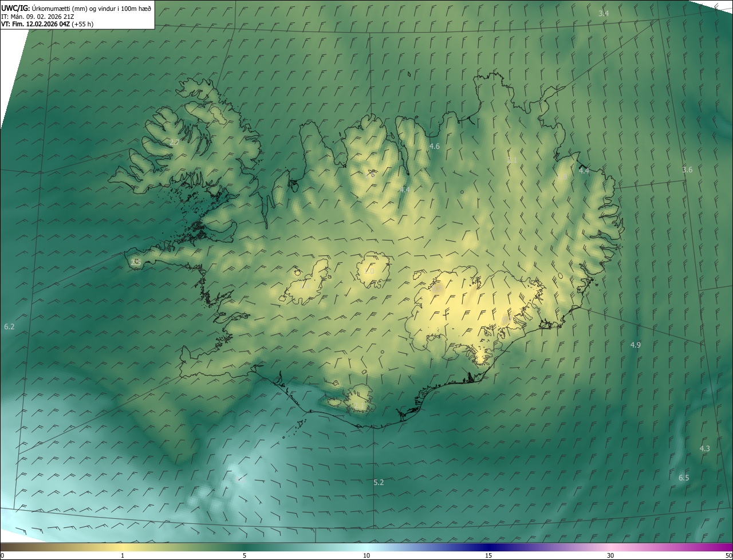Click the 3.6 value label east of Iceland

coord(687,169)
